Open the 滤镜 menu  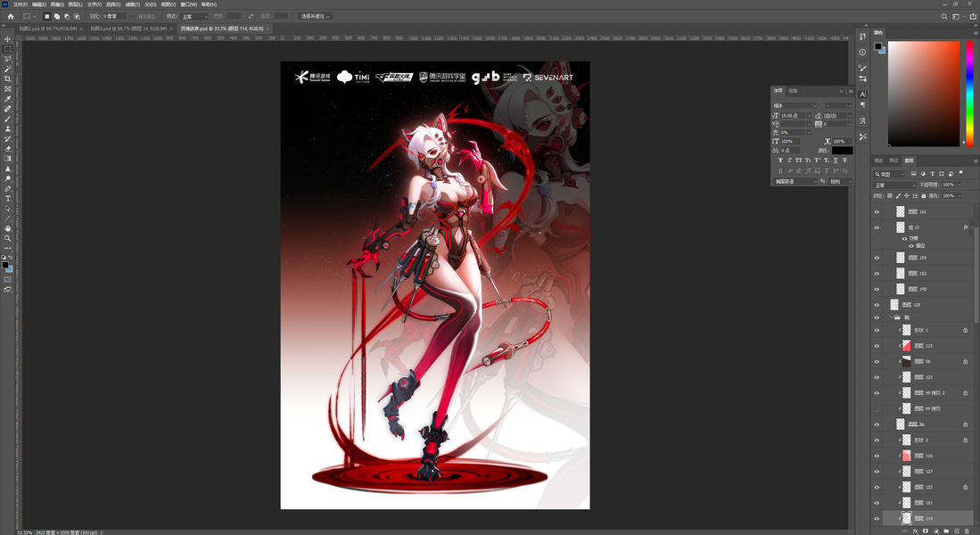coord(133,4)
